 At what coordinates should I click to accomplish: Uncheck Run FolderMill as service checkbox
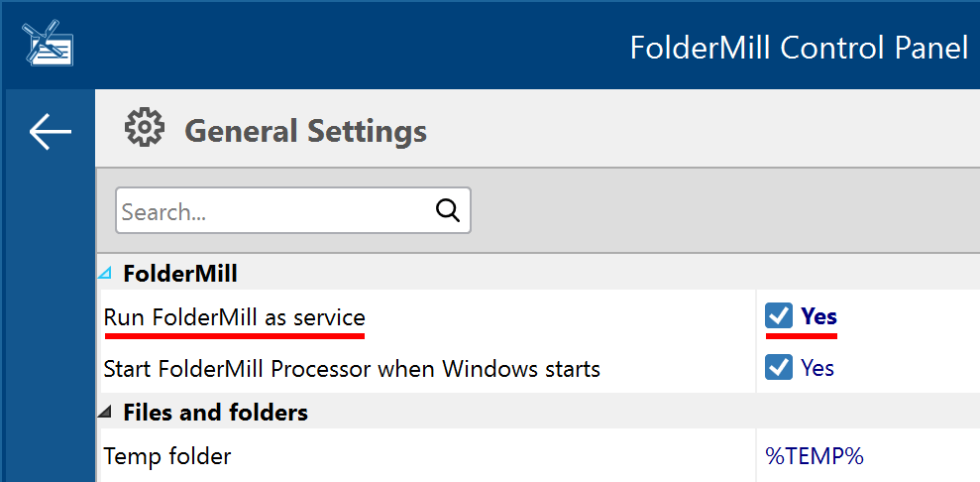[x=779, y=316]
